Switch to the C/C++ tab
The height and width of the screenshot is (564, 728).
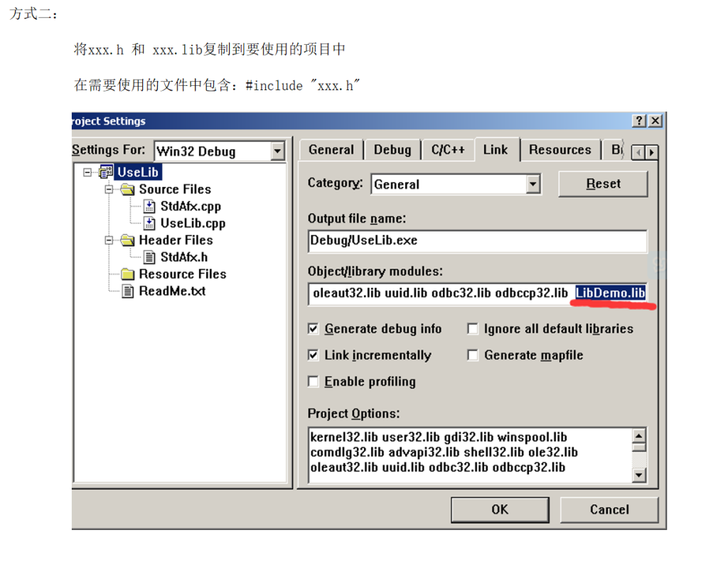coord(448,150)
